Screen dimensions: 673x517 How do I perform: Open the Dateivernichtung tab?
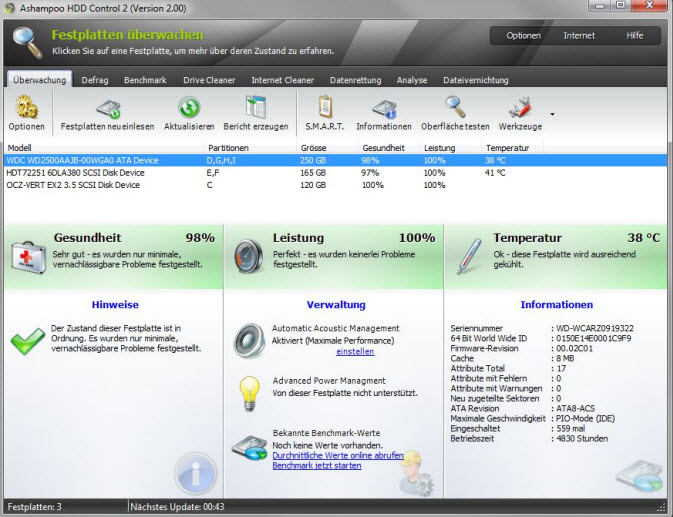coord(476,80)
